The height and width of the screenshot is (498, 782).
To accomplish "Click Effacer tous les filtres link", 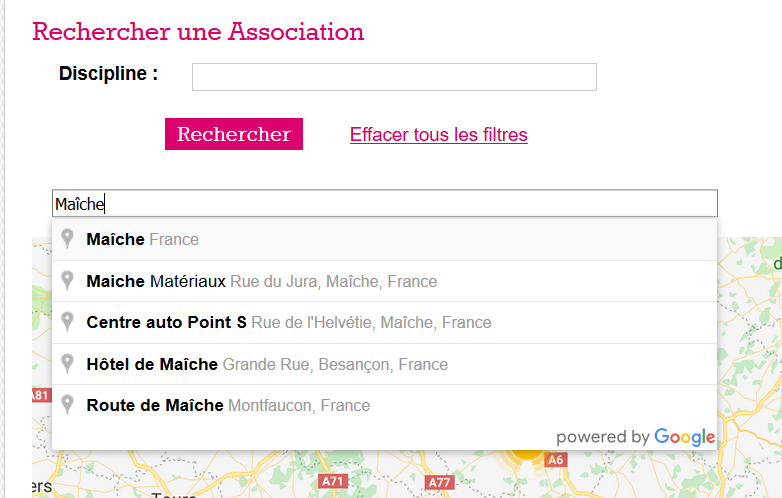I will pos(438,135).
